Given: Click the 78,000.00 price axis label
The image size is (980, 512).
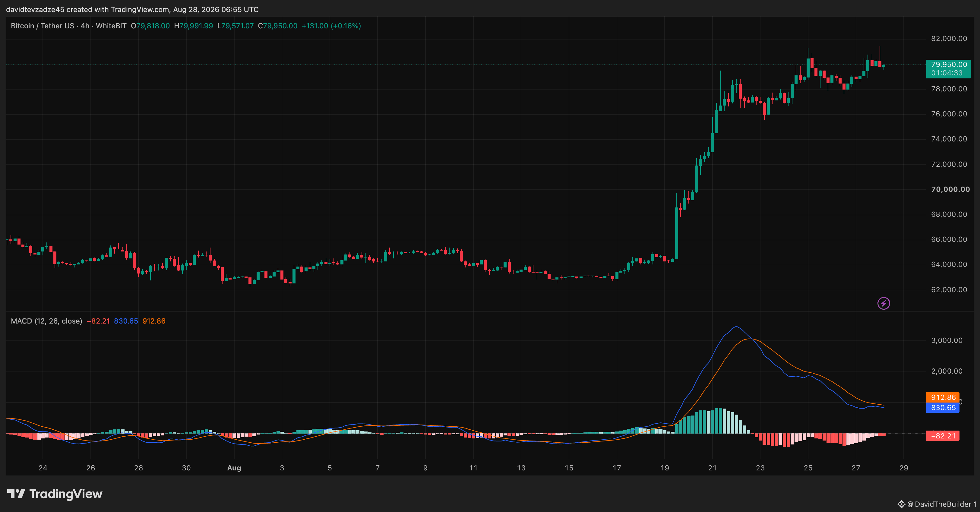Looking at the screenshot, I should pyautogui.click(x=949, y=89).
